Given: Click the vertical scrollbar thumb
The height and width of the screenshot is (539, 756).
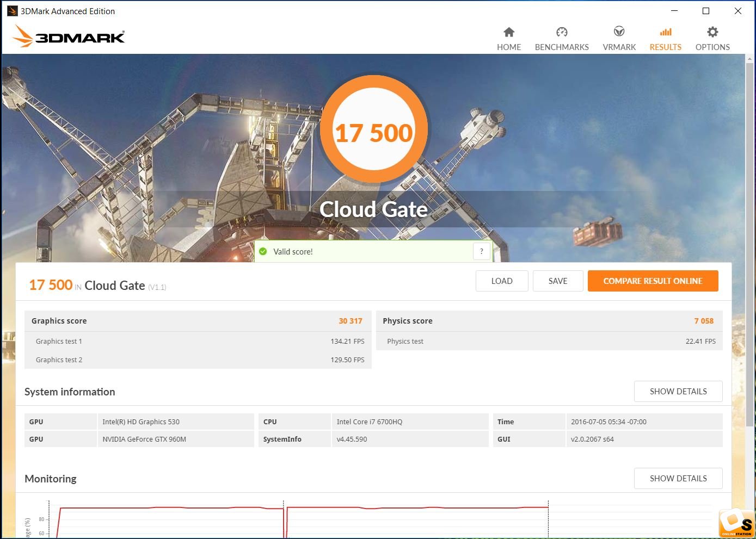Looking at the screenshot, I should (x=750, y=245).
